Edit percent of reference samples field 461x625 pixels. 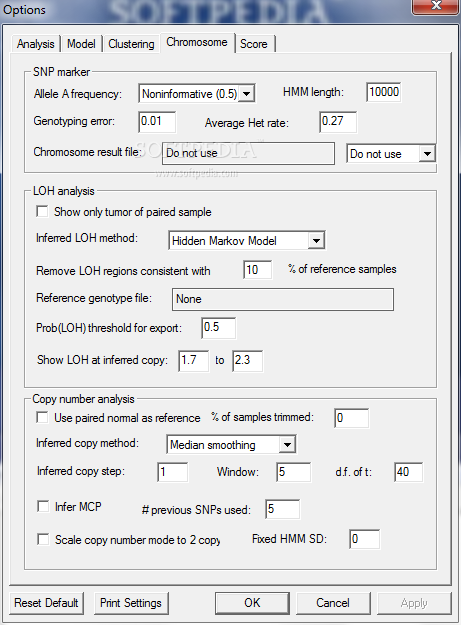pyautogui.click(x=257, y=270)
